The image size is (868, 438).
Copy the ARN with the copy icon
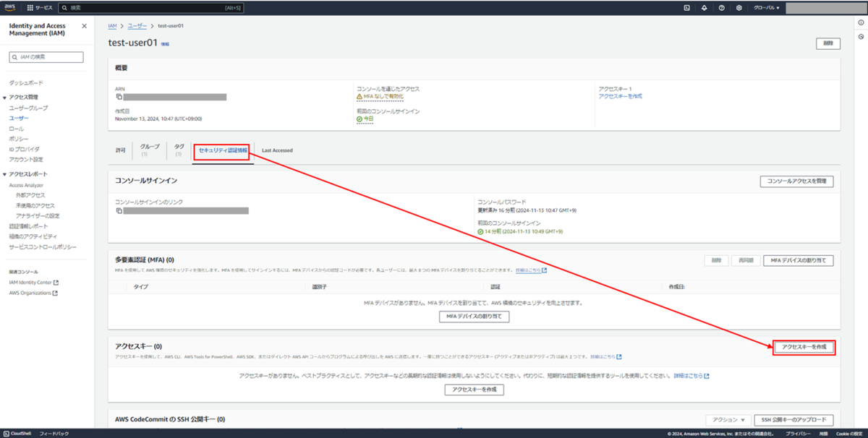[x=119, y=96]
